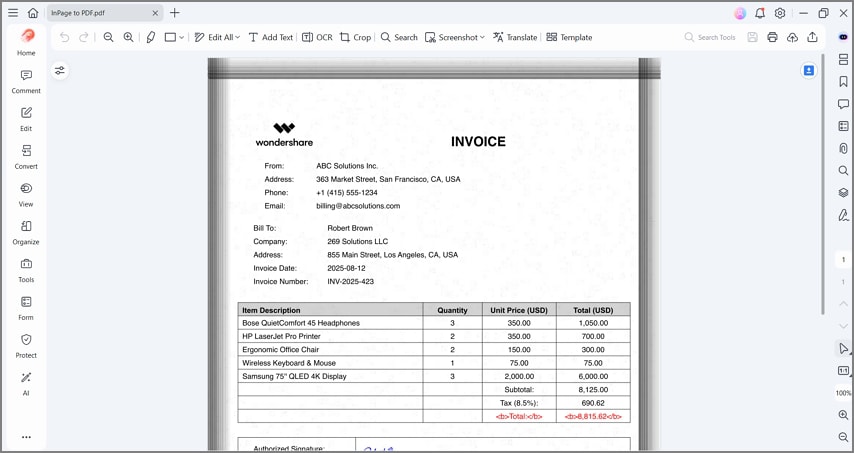
Task: Select the highlighter pen tool
Action: pyautogui.click(x=151, y=37)
